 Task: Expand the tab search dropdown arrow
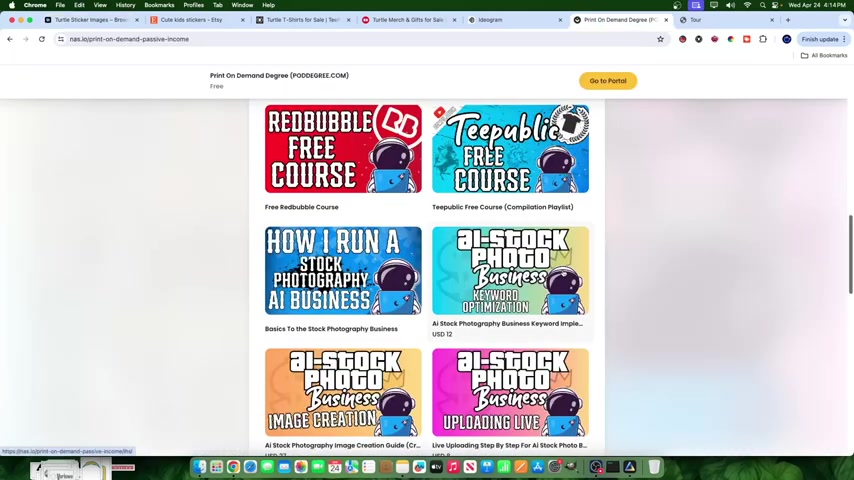click(845, 20)
